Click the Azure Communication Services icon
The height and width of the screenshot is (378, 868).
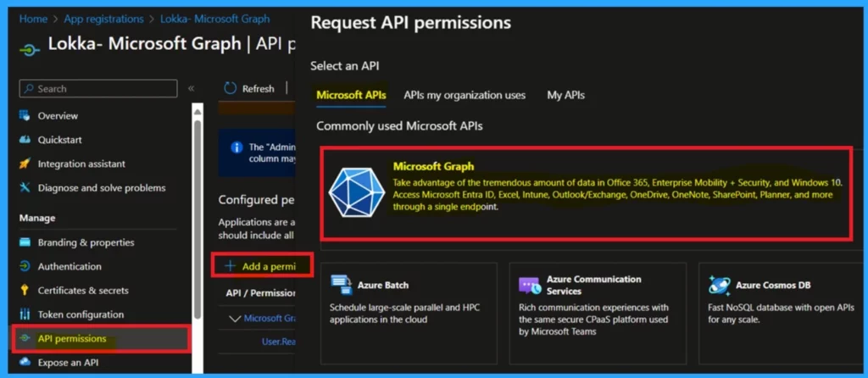530,285
